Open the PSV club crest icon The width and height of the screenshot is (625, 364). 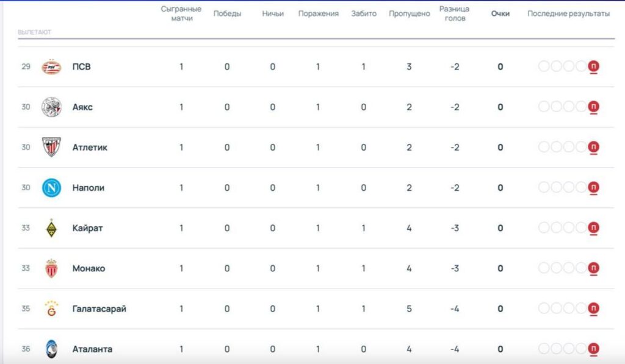51,67
